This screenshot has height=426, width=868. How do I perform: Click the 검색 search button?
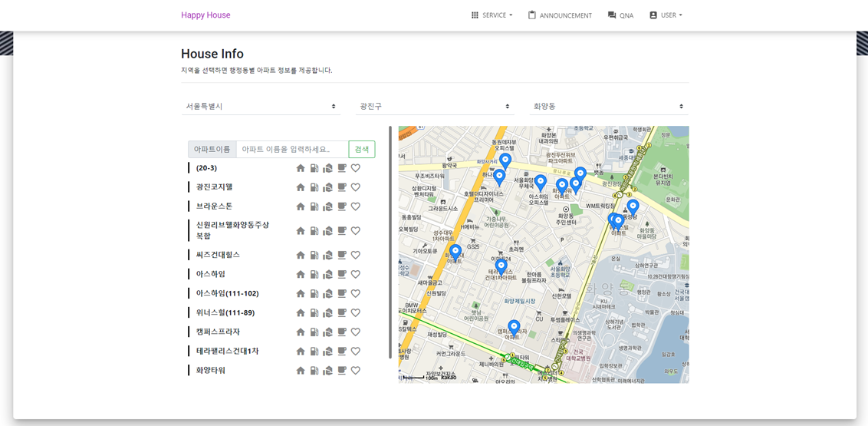(362, 149)
